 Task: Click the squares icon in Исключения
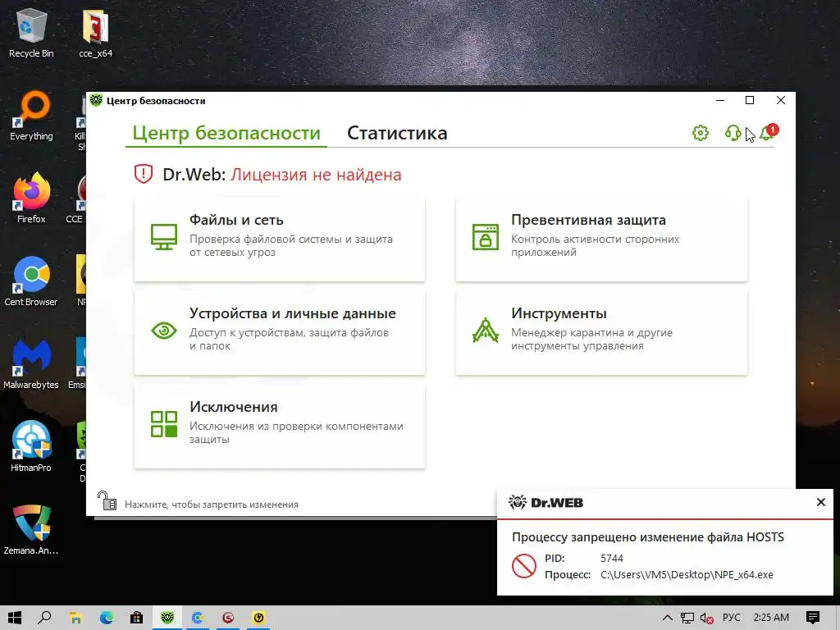164,424
